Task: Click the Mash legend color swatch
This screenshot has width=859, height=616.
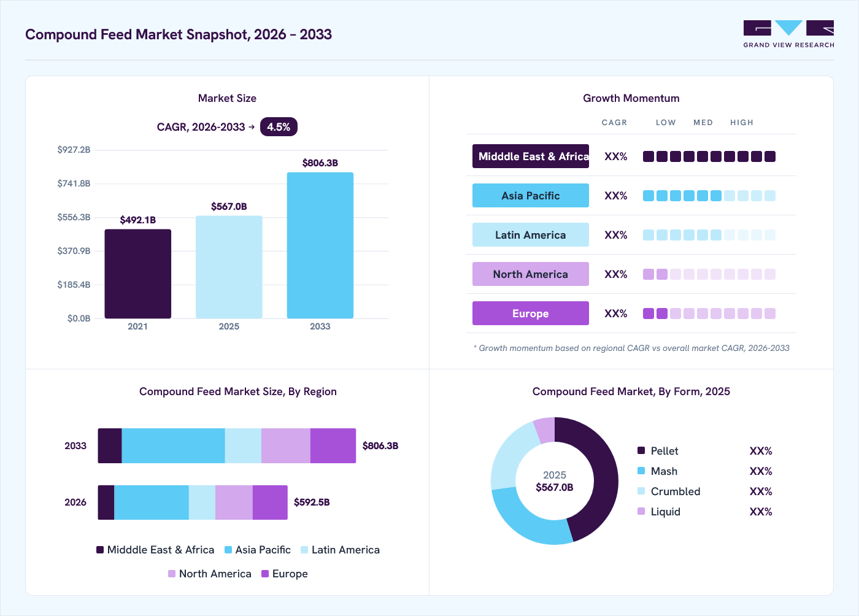Action: [641, 471]
